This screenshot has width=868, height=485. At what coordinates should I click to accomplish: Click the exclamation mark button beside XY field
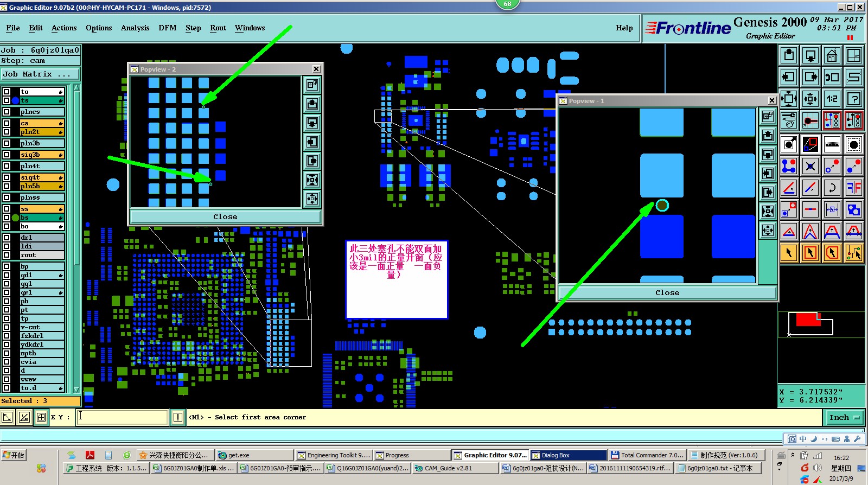coord(177,417)
